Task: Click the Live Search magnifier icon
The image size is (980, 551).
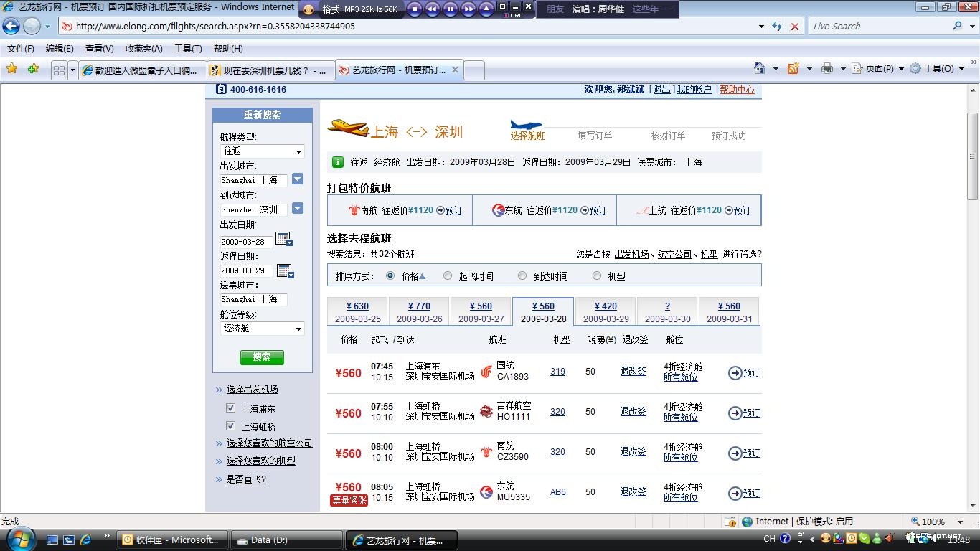Action: point(957,26)
